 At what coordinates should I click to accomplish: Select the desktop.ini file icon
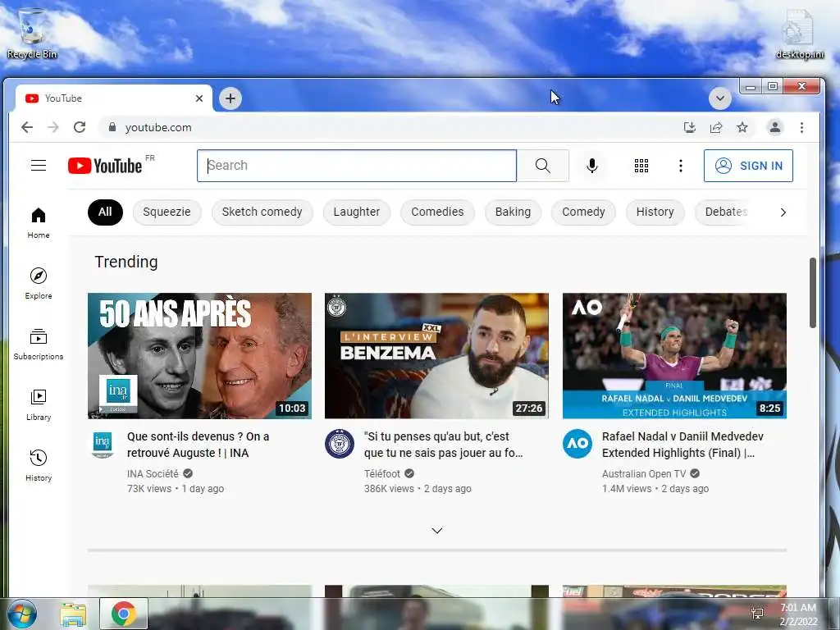coord(799,34)
